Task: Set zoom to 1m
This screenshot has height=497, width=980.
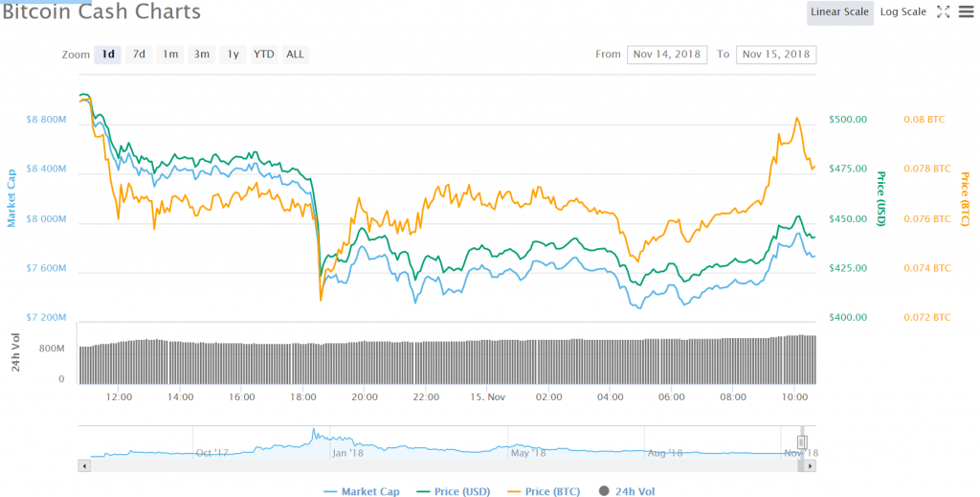Action: (170, 55)
